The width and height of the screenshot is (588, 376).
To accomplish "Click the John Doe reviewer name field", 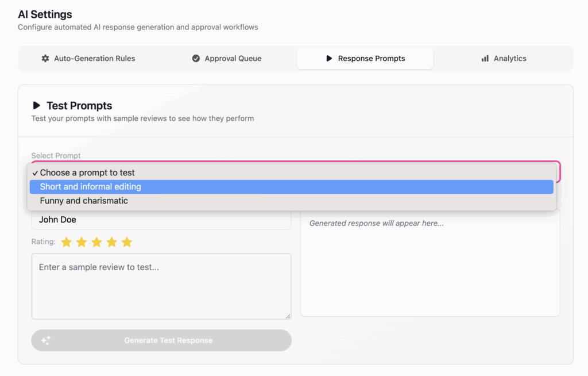I will coord(161,220).
